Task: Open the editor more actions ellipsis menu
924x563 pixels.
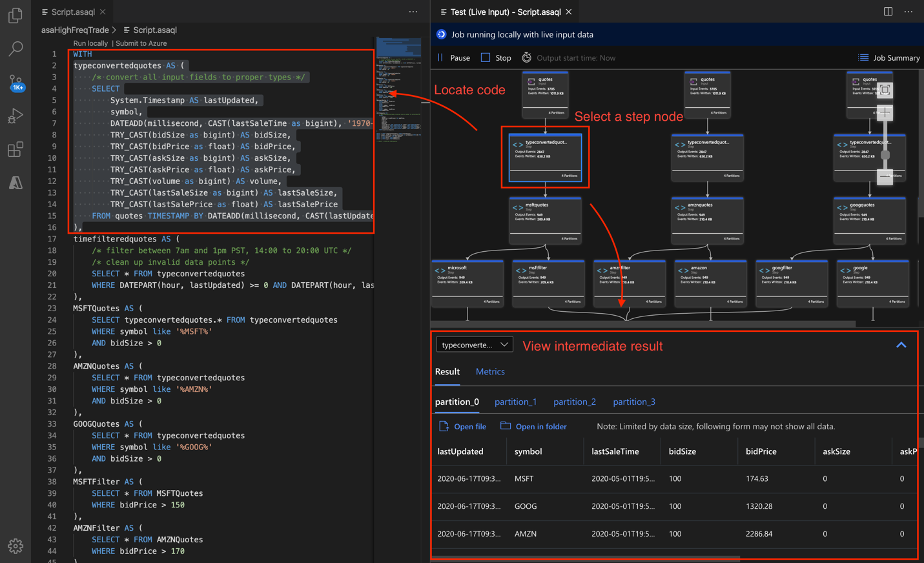Action: (413, 12)
